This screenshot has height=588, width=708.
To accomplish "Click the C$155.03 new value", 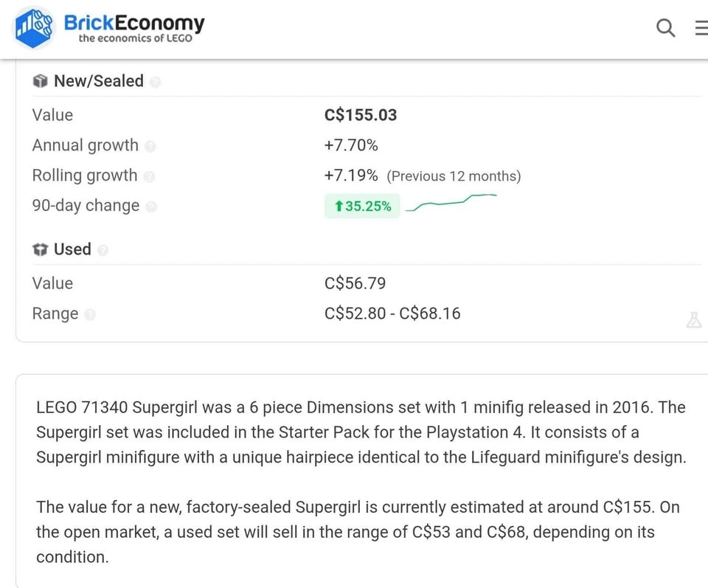I will (361, 115).
